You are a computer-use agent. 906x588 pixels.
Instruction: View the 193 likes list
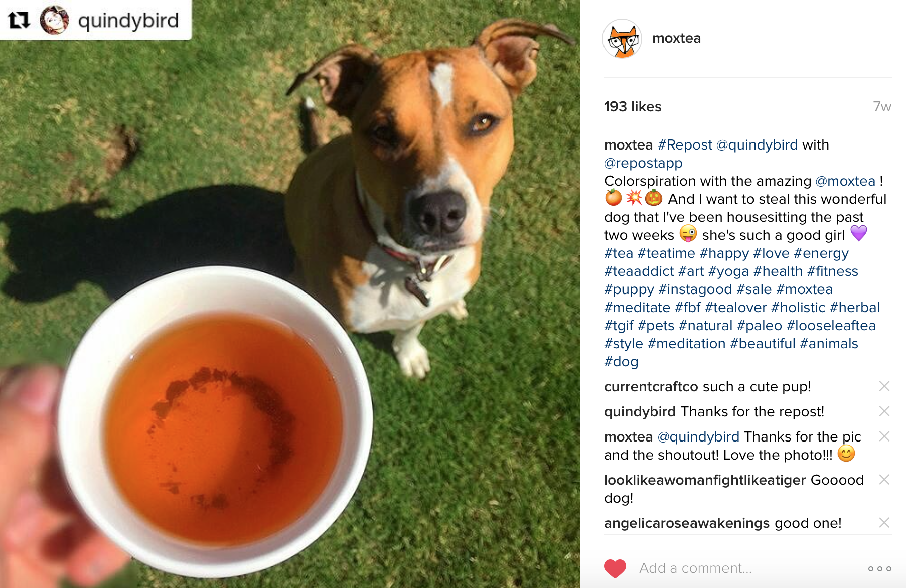pyautogui.click(x=633, y=107)
